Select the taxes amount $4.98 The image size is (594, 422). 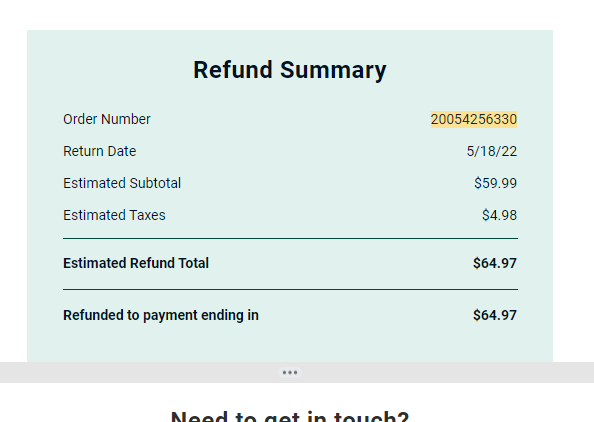tap(499, 215)
